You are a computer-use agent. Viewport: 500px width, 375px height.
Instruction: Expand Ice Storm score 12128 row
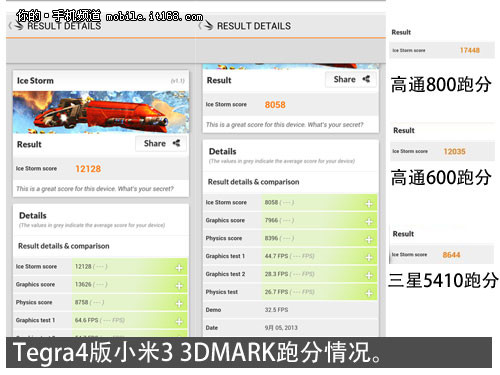179,268
